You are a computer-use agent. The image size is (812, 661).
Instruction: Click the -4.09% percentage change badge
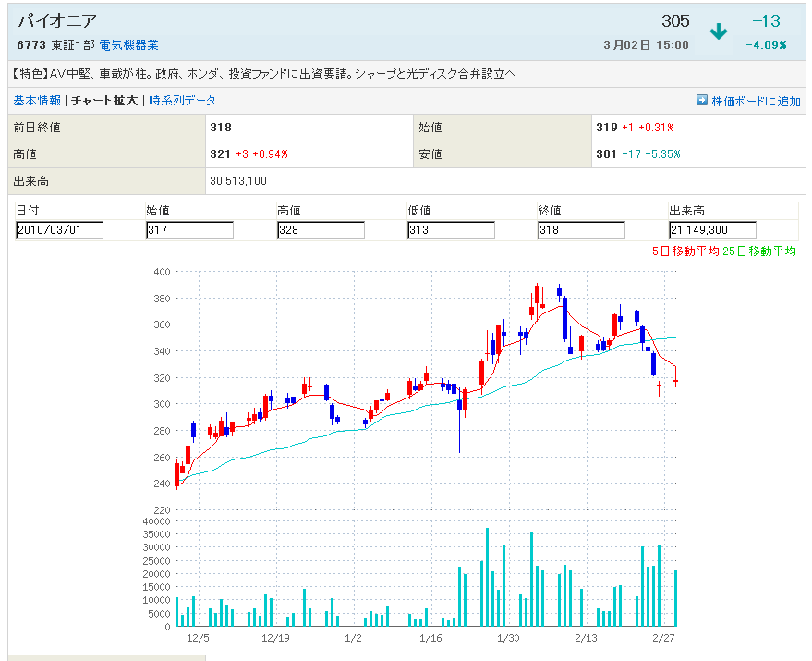766,44
